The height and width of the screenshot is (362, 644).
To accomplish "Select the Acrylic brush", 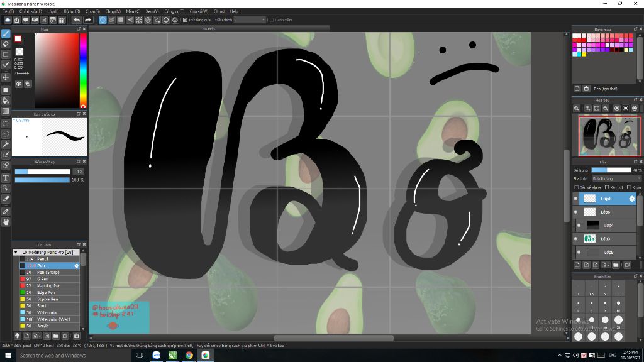I will [49, 326].
